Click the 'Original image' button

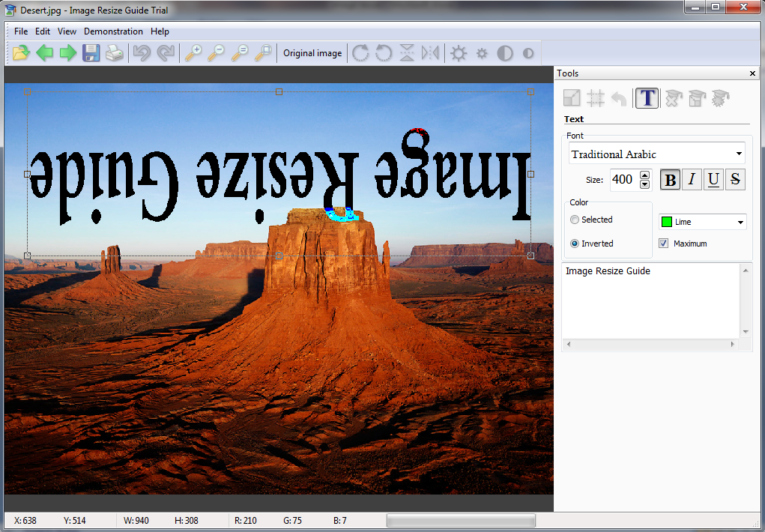pyautogui.click(x=312, y=53)
